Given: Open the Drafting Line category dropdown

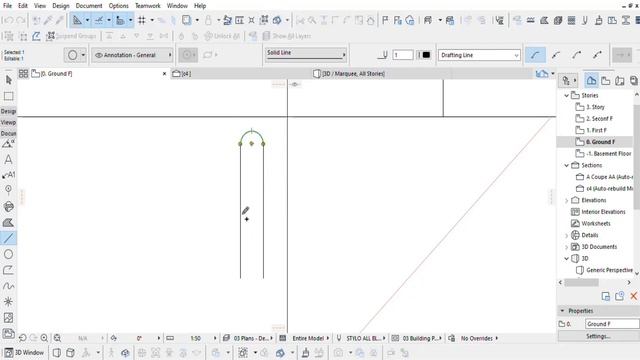Looking at the screenshot, I should [479, 55].
